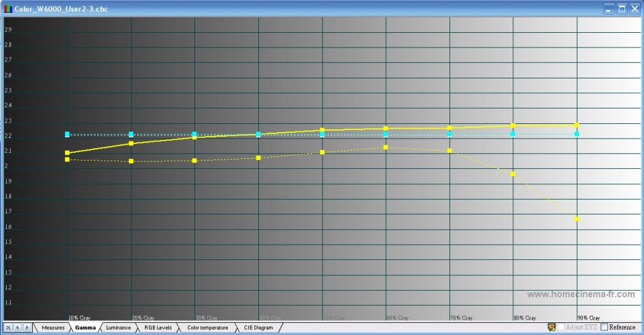The image size is (644, 335).
Task: Tick the Adjust XYZ checkbox
Action: click(561, 328)
